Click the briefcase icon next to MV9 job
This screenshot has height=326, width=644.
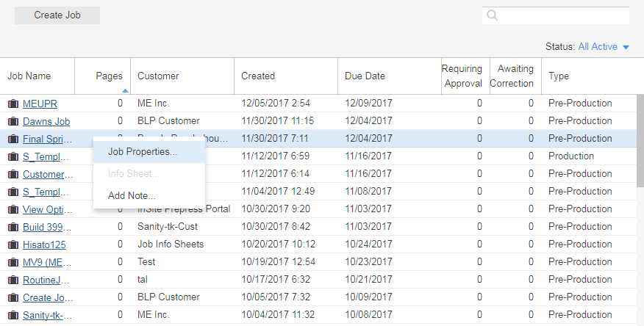(12, 262)
